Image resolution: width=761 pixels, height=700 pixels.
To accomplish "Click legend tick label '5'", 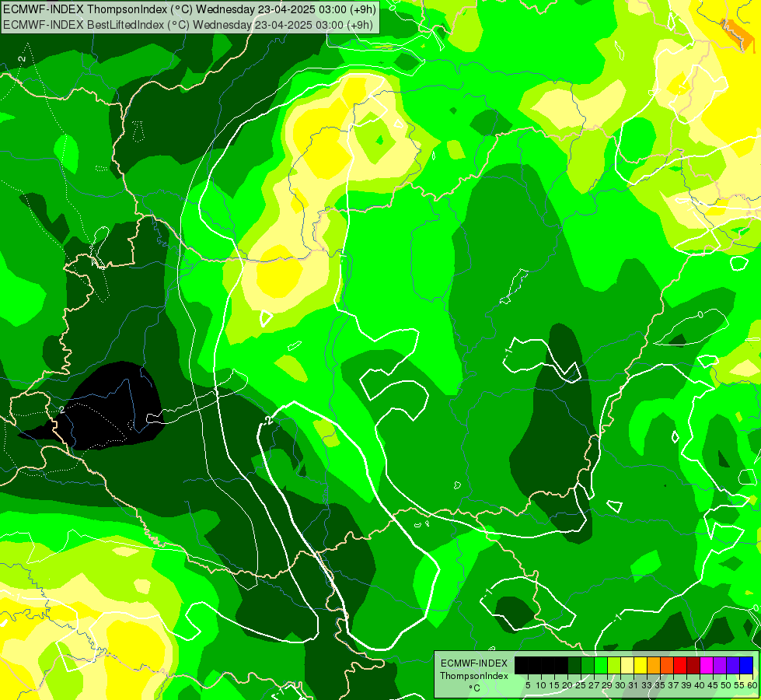I will tap(528, 685).
